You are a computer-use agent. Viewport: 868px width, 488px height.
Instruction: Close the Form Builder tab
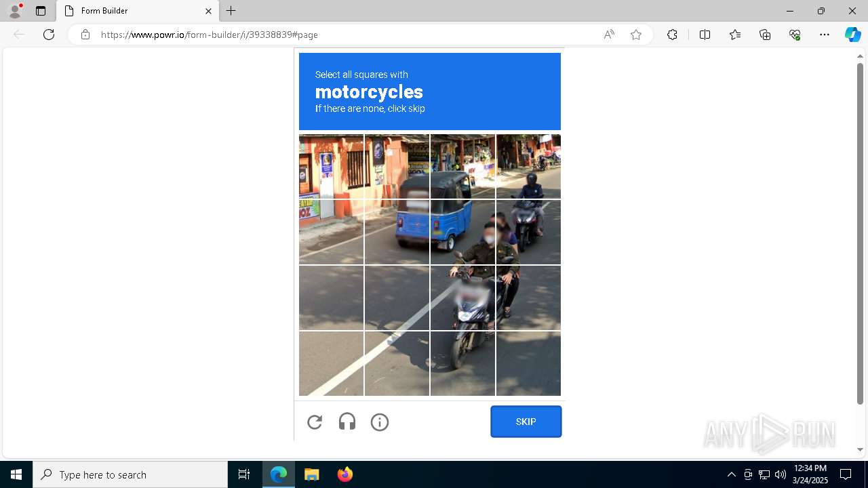[208, 11]
